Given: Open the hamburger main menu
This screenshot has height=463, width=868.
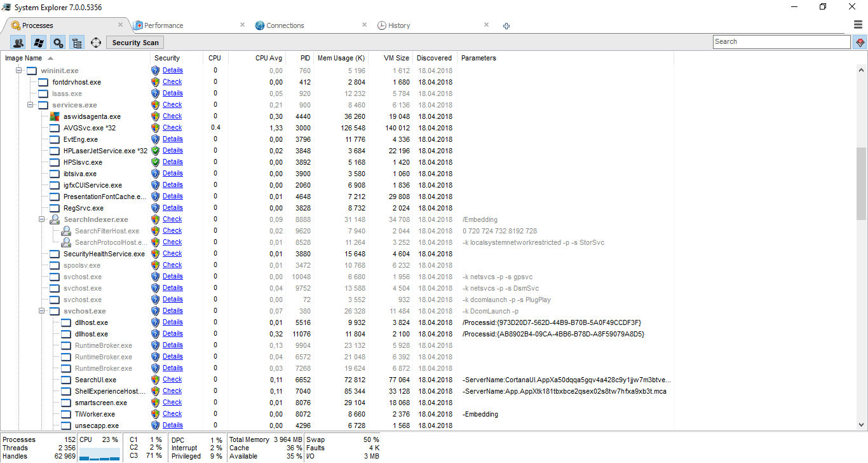Looking at the screenshot, I should 858,25.
